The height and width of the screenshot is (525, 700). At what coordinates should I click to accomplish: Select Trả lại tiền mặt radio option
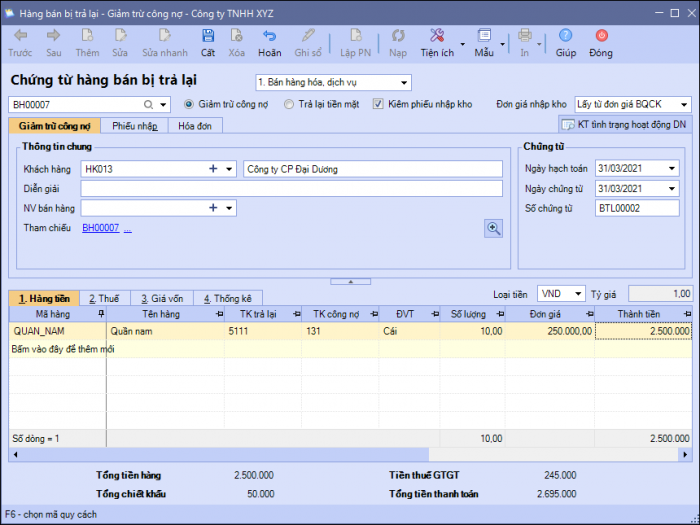(289, 104)
